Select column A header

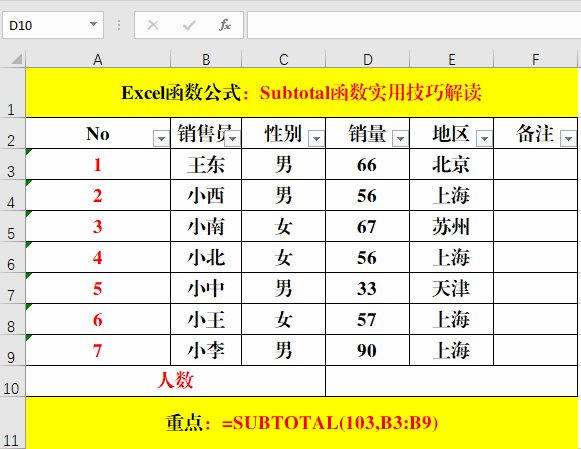(x=98, y=59)
